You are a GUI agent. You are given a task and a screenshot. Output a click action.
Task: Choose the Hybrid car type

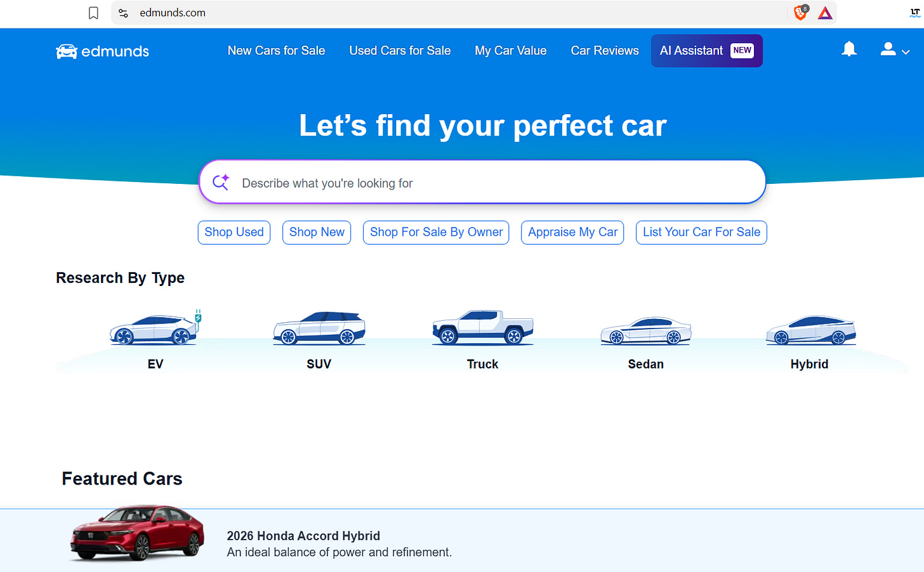(810, 330)
